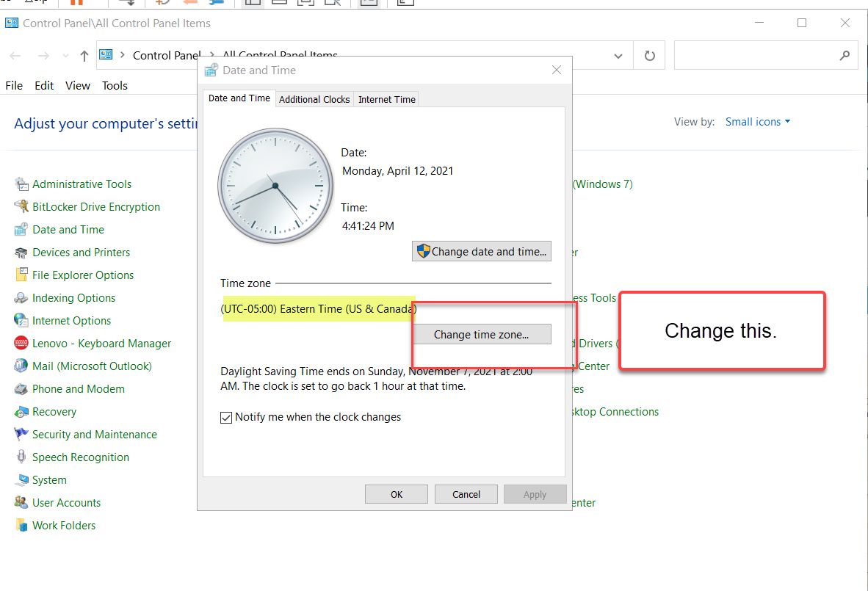This screenshot has height=591, width=868.
Task: Open Indexing Options link
Action: pyautogui.click(x=73, y=298)
